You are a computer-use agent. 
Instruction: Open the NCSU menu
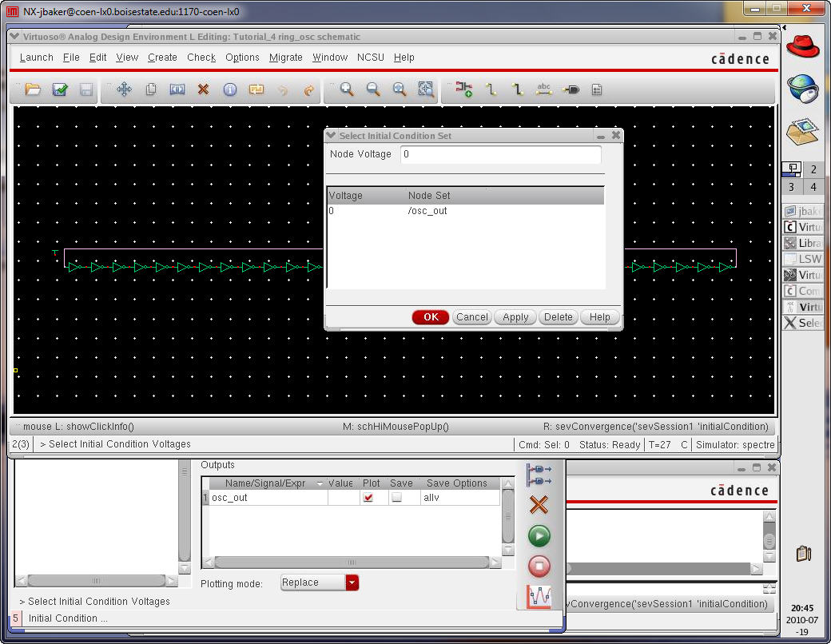tap(370, 58)
